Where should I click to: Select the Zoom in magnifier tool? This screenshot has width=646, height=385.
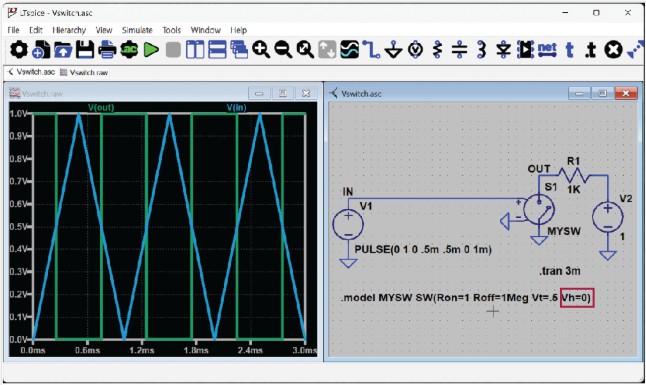[x=261, y=50]
